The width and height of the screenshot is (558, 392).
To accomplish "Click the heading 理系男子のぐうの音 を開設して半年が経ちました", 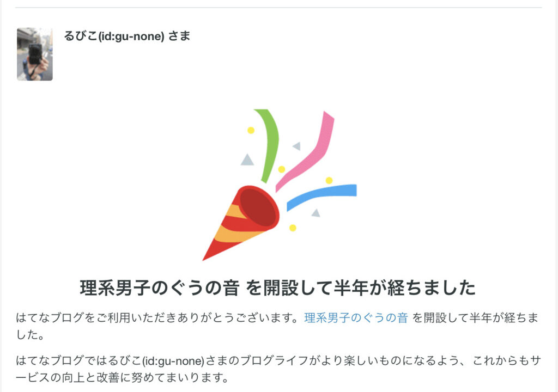I will tap(277, 288).
